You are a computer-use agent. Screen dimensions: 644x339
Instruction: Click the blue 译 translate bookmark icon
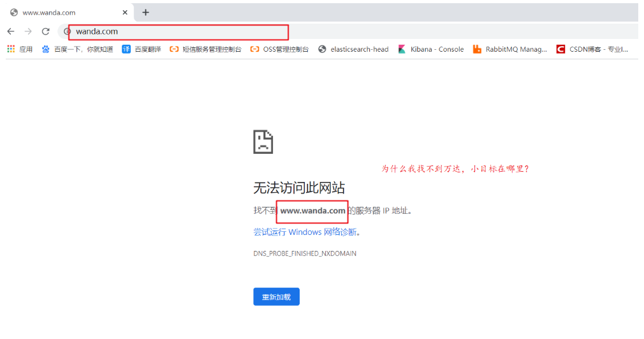click(126, 49)
